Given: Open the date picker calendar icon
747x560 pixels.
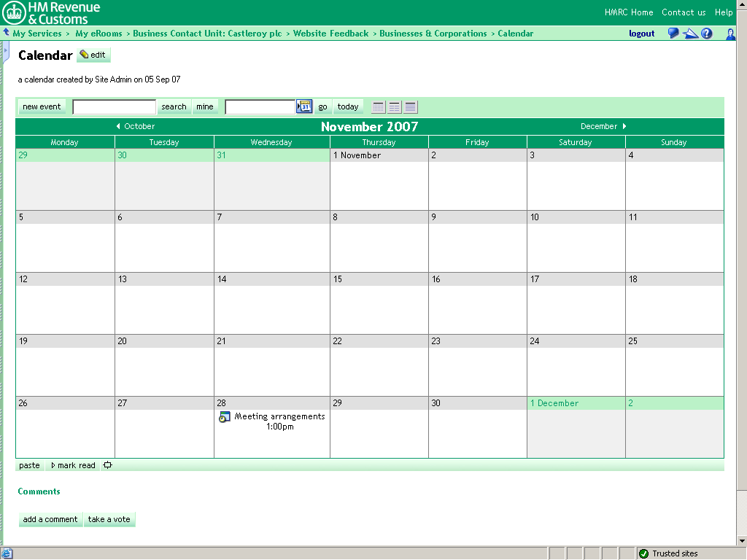Looking at the screenshot, I should 304,106.
